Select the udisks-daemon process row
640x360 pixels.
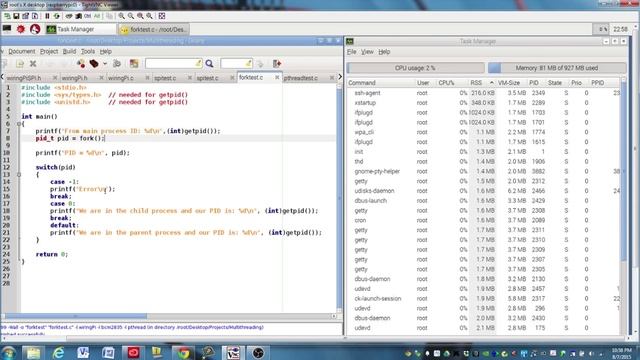(484, 191)
